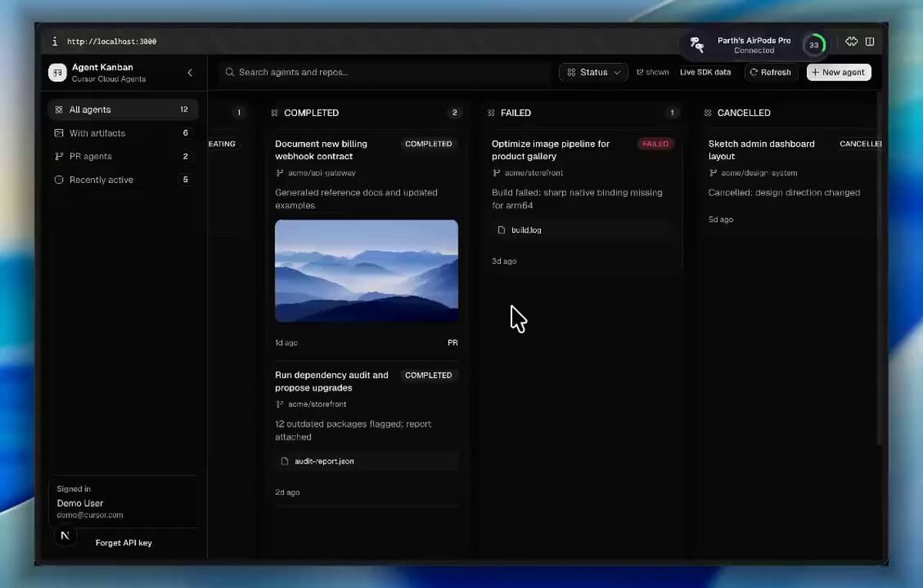
Task: Click the acme/api-gateway repo label
Action: point(322,173)
